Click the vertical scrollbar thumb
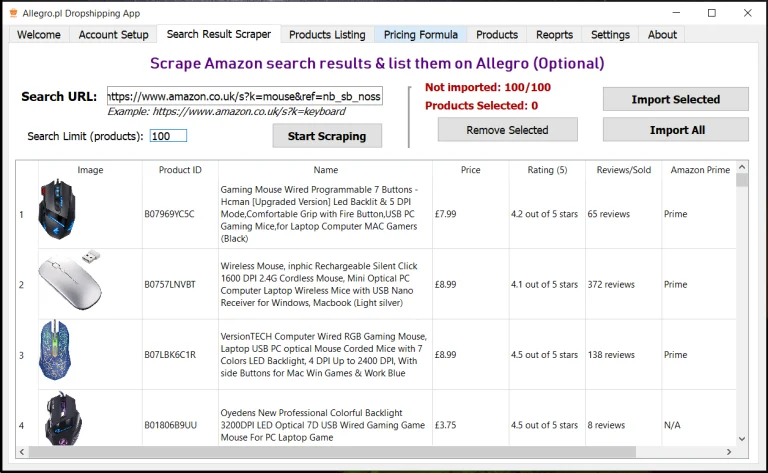 742,180
